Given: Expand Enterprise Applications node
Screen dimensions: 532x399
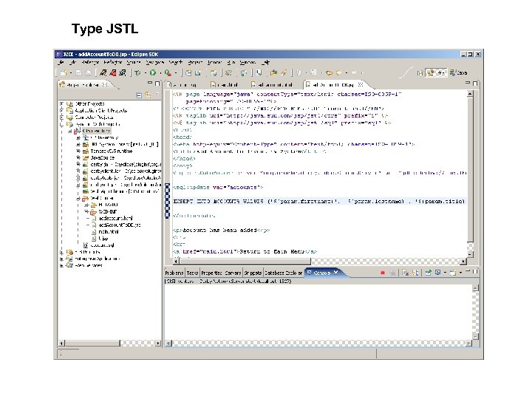Looking at the screenshot, I should click(61, 259).
